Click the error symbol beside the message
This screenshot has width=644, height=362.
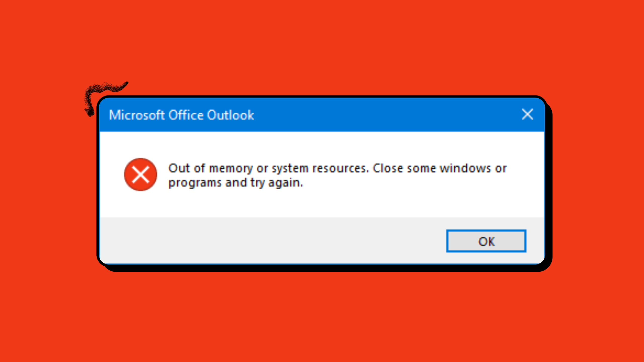point(140,175)
